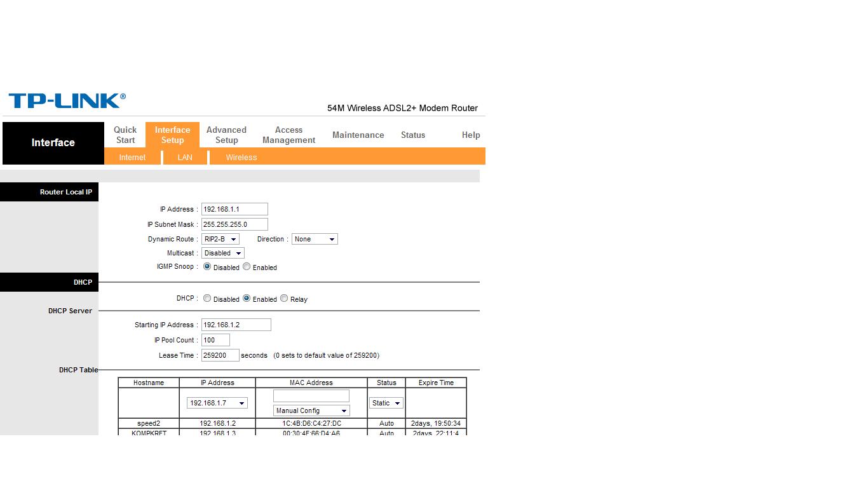Click the Hostname column header
868x488 pixels.
149,383
